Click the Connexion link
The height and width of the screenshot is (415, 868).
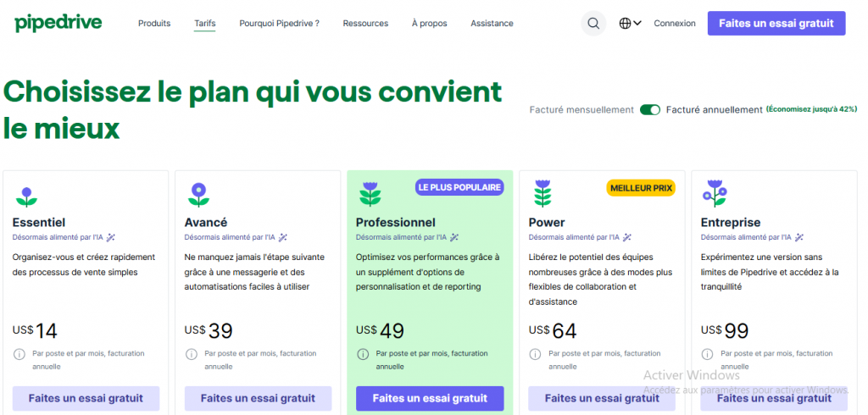point(674,23)
